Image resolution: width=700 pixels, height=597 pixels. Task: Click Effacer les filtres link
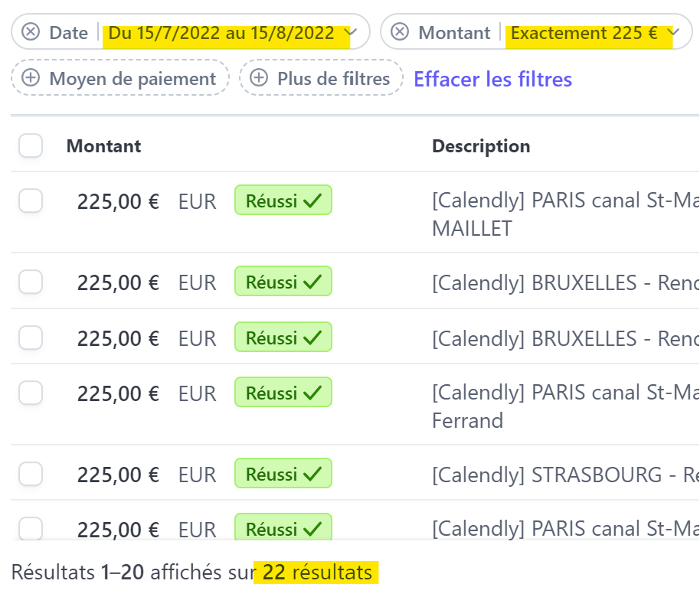492,79
